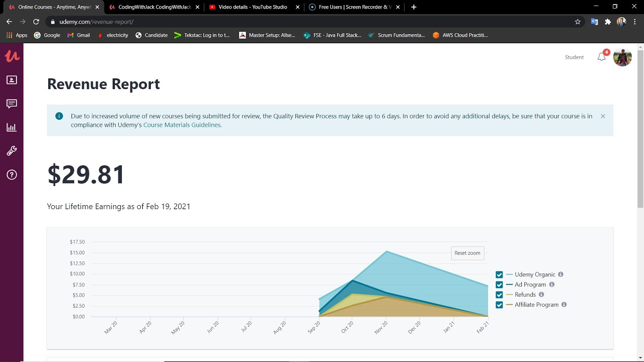This screenshot has width=644, height=362.
Task: Close the CodingWithJack tab
Action: [197, 7]
